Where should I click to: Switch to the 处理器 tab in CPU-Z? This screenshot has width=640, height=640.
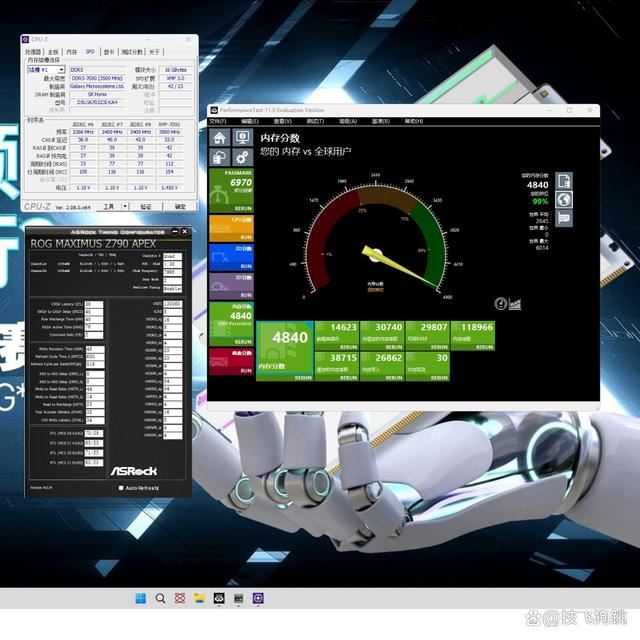point(33,52)
